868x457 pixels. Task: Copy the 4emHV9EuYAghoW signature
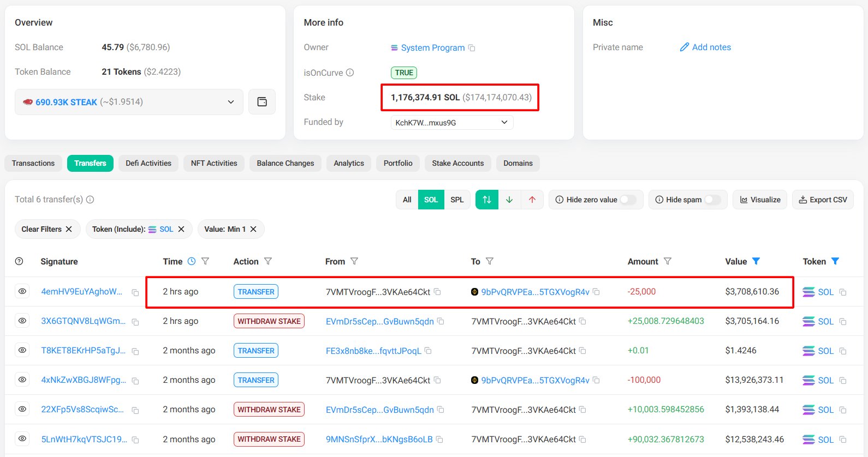[135, 292]
